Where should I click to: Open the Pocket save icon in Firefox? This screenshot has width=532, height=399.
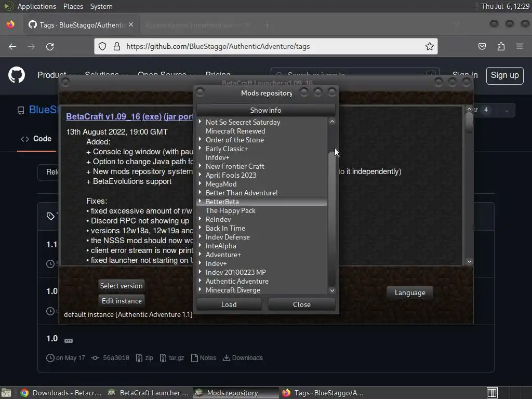tap(482, 46)
